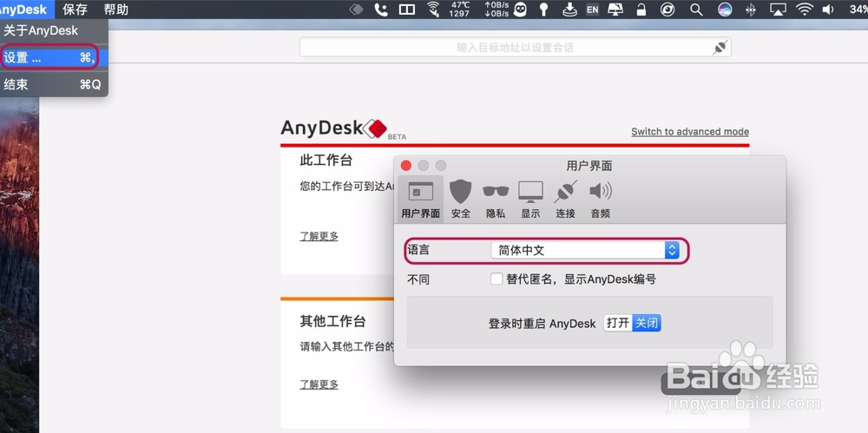Open the network speed 0B/s indicator
This screenshot has width=868, height=433.
pyautogui.click(x=496, y=10)
